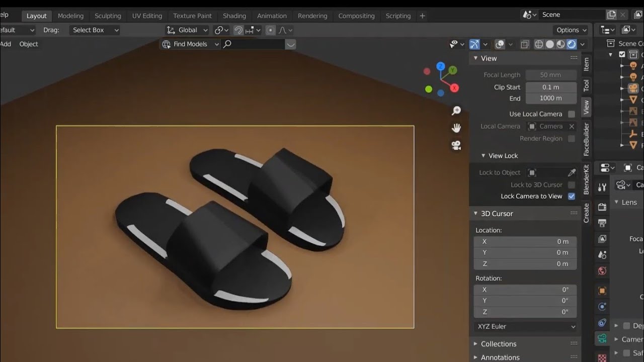
Task: Toggle the show gizmo button
Action: [x=474, y=44]
